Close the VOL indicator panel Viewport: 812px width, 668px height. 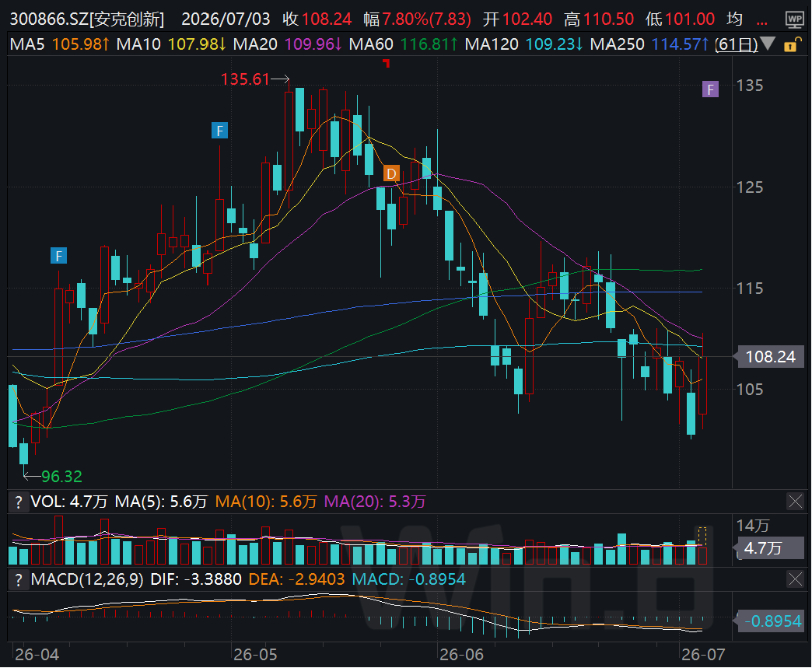[795, 501]
